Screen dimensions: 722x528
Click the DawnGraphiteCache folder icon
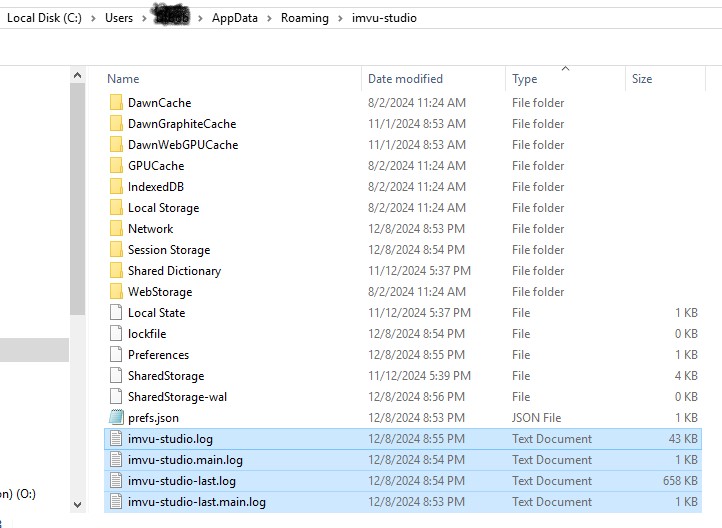[x=116, y=123]
